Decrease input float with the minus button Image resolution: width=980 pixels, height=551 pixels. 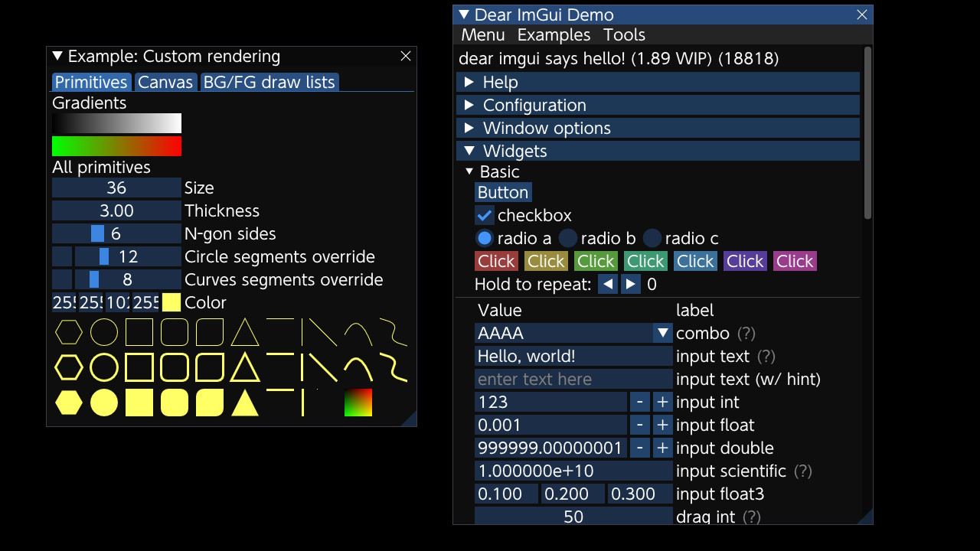tap(640, 425)
